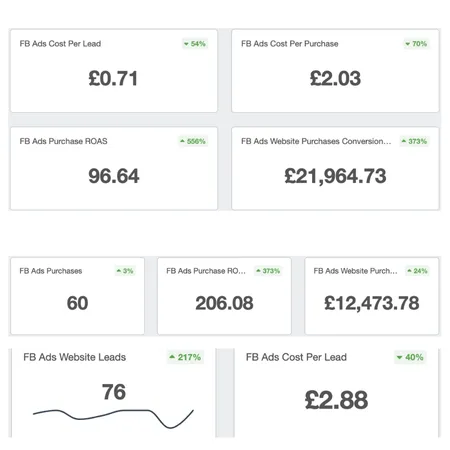Select the 60 purchases figure
The image size is (450, 450).
tap(78, 303)
